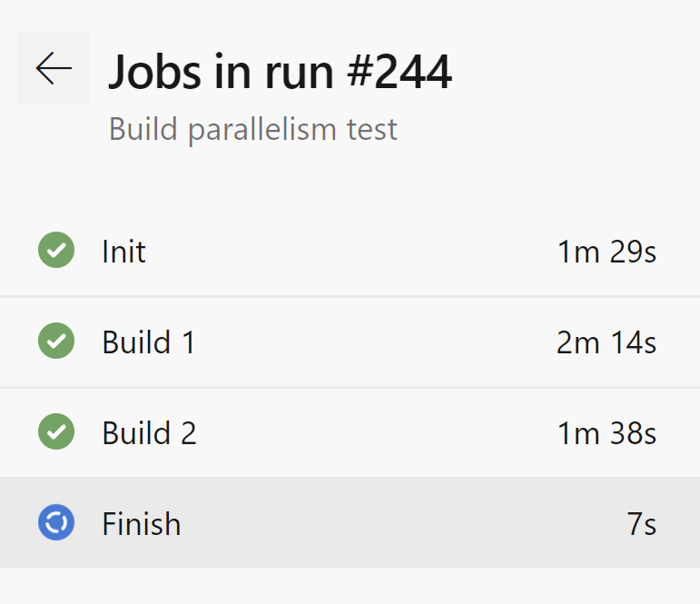Click the Build 1 success checkmark icon
The width and height of the screenshot is (700, 604).
[56, 342]
